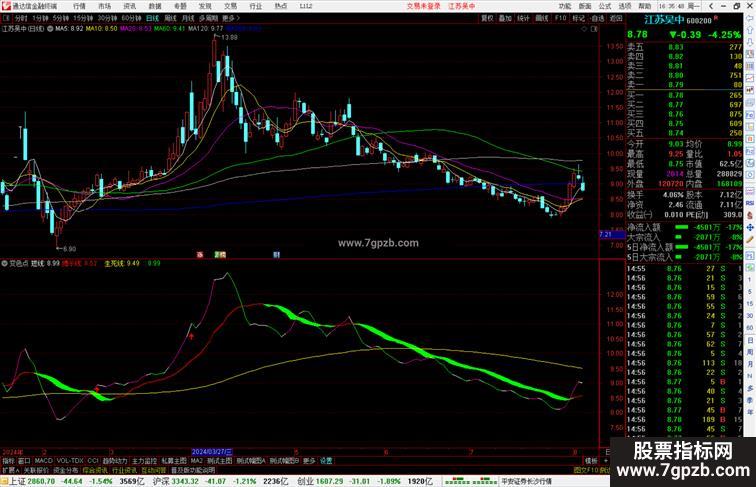Open the 综合资讯 tab

point(95,470)
